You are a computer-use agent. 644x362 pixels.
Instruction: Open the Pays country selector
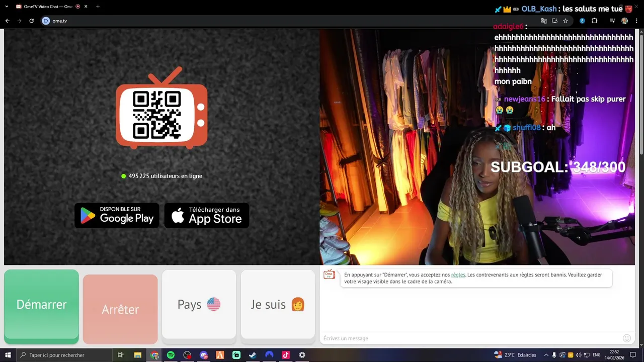(199, 304)
